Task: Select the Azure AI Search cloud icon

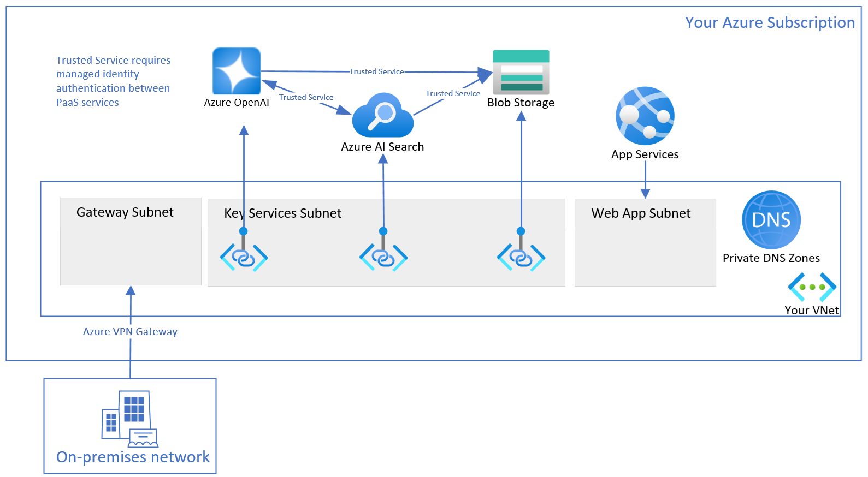Action: pyautogui.click(x=382, y=116)
